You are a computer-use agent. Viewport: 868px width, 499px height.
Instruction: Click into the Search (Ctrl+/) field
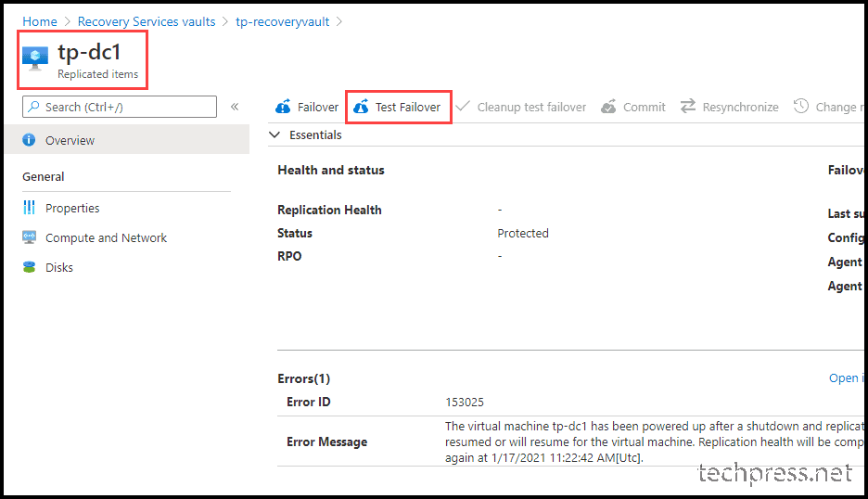[120, 107]
